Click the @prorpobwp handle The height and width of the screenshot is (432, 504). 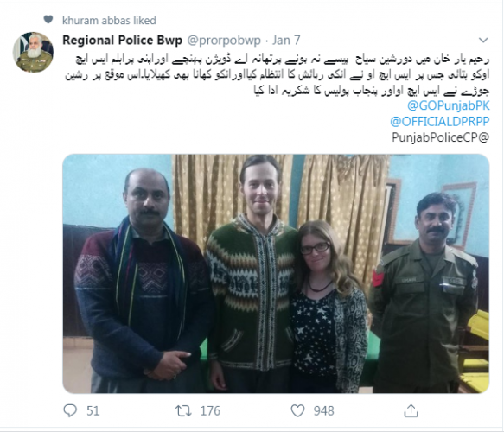tap(224, 41)
